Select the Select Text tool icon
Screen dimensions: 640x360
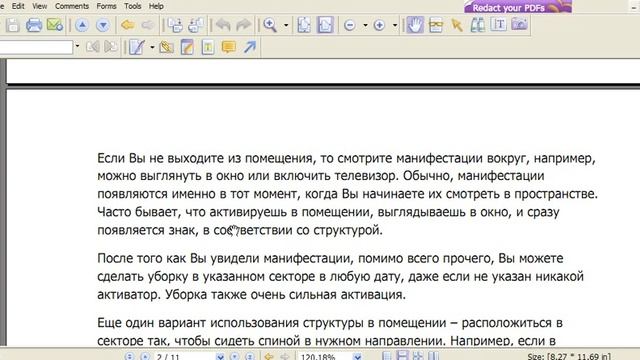click(436, 25)
